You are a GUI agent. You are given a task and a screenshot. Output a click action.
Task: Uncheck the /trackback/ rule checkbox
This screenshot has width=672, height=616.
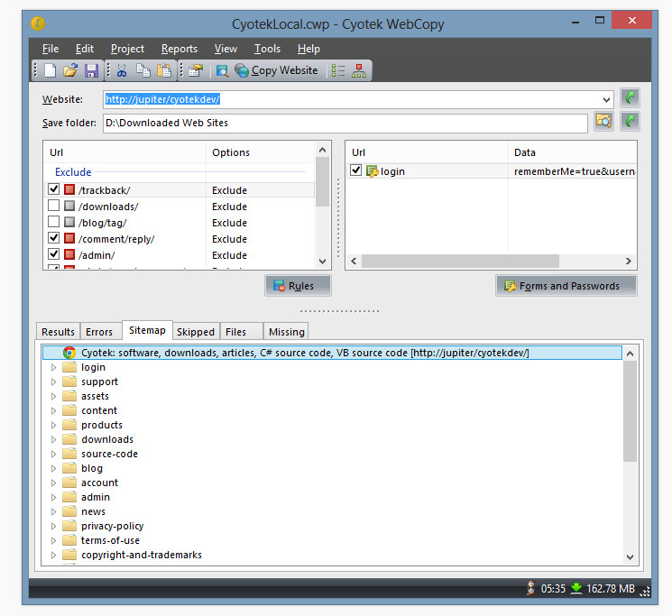pyautogui.click(x=53, y=188)
